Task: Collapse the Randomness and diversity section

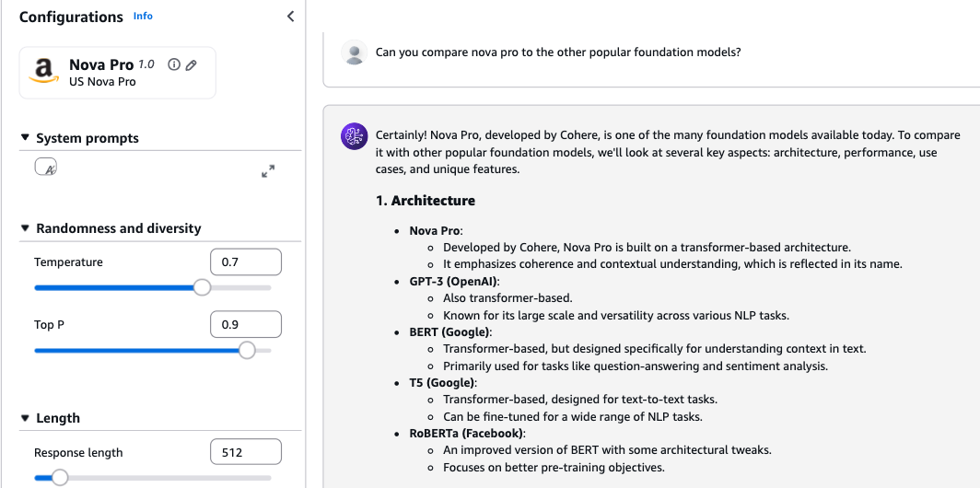Action: (25, 228)
